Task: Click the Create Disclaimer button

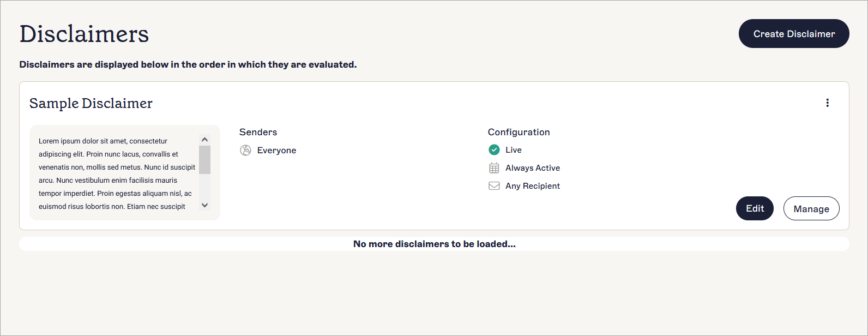Action: pos(794,33)
